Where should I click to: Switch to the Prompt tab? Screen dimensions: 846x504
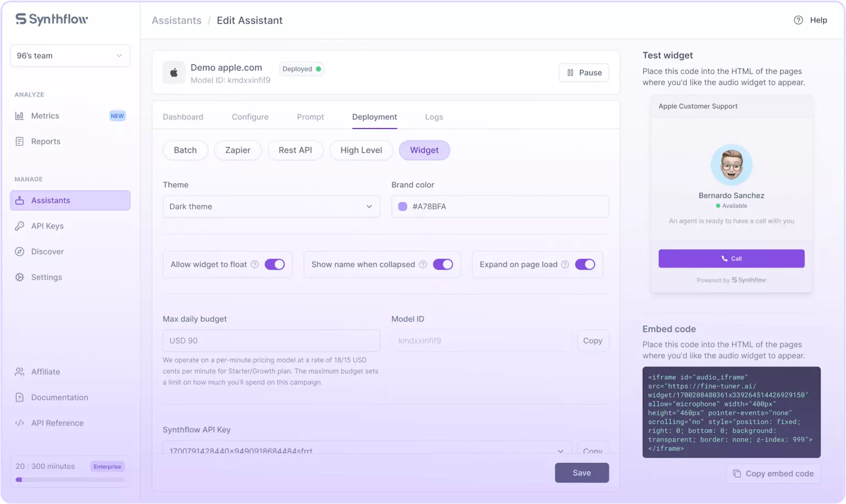click(x=310, y=117)
